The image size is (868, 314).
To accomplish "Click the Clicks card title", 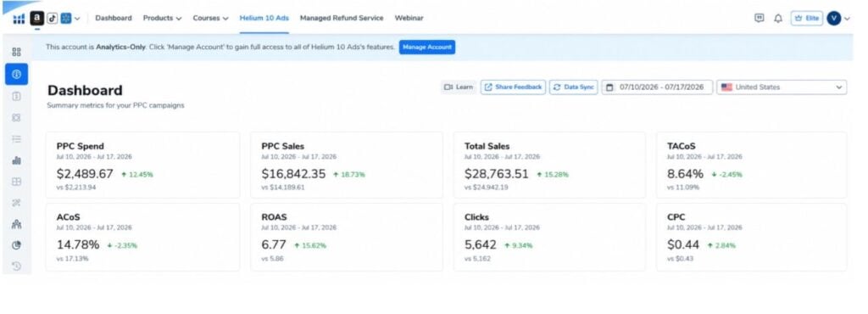I will pos(476,217).
